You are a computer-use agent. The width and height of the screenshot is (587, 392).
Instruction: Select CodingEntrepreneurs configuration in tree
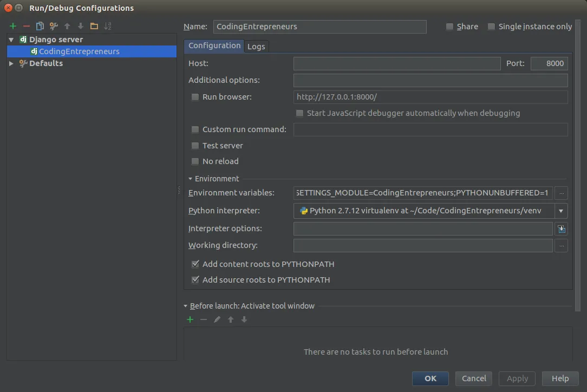point(92,51)
